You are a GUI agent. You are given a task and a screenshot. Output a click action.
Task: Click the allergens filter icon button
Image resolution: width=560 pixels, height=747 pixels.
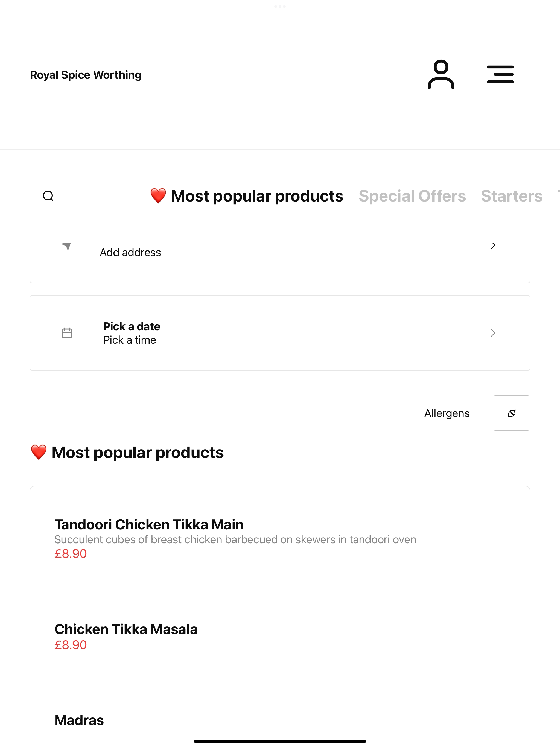(x=511, y=413)
